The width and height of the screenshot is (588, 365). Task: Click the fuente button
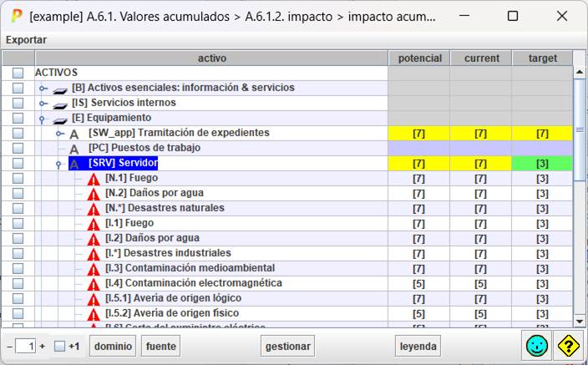161,346
